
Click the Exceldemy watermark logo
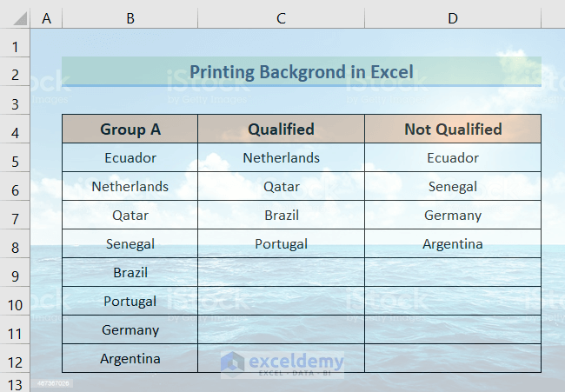[x=282, y=362]
